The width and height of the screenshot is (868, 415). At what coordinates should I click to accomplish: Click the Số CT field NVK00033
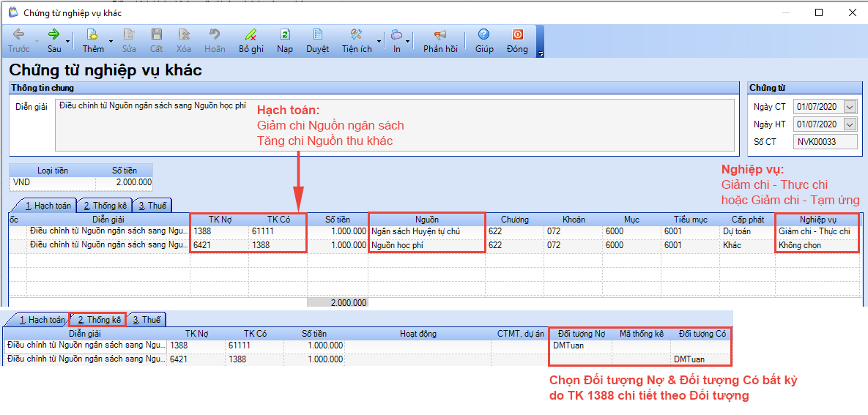point(825,142)
